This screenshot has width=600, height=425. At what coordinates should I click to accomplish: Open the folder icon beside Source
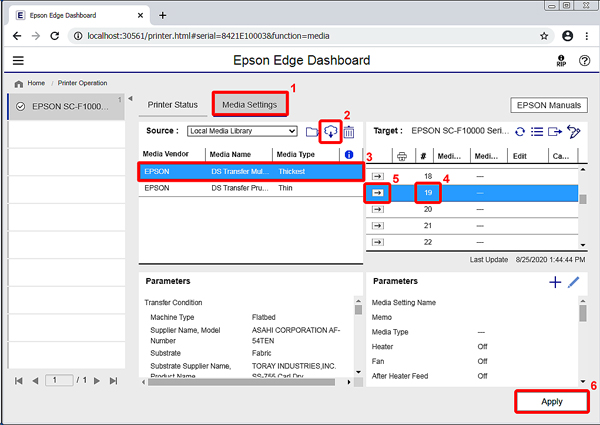point(312,132)
